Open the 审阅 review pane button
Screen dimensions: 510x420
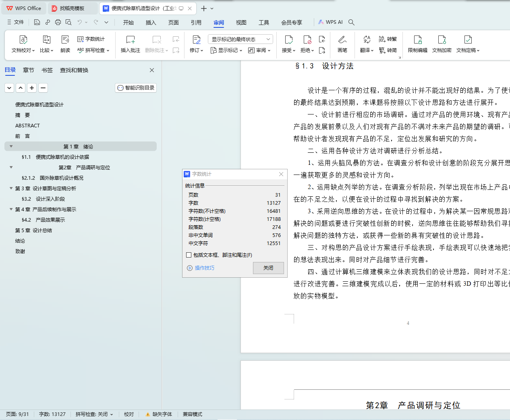(259, 50)
